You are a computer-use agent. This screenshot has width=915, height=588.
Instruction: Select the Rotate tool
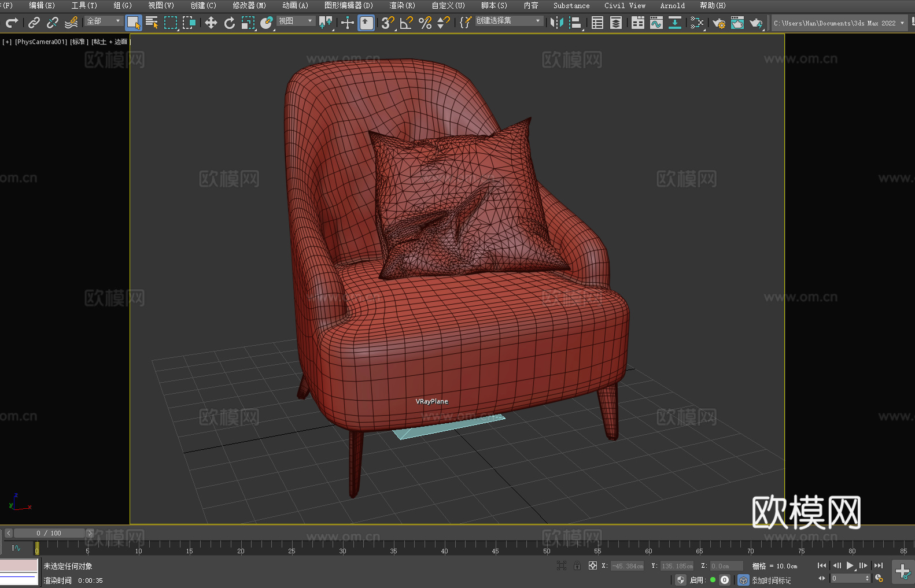(230, 23)
